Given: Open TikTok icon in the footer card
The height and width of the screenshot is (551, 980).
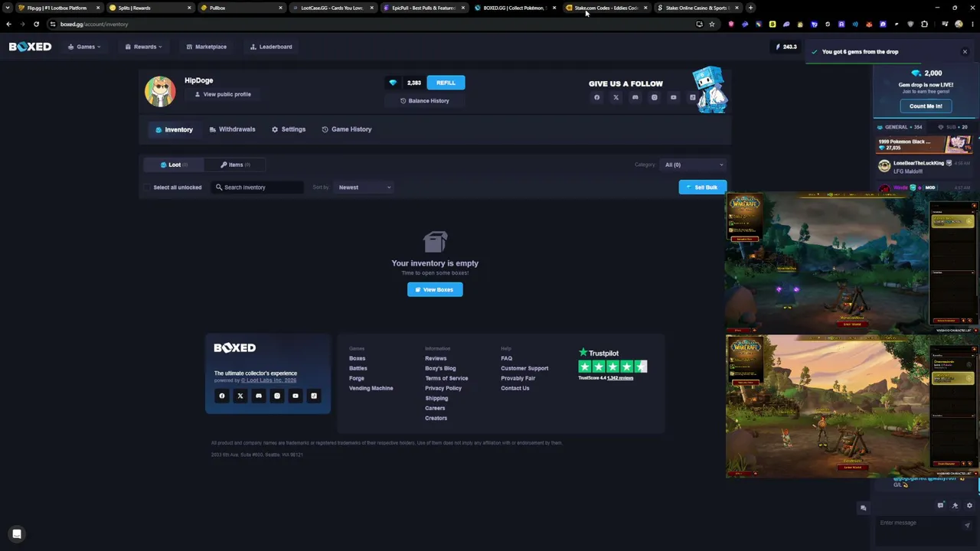Looking at the screenshot, I should 314,396.
